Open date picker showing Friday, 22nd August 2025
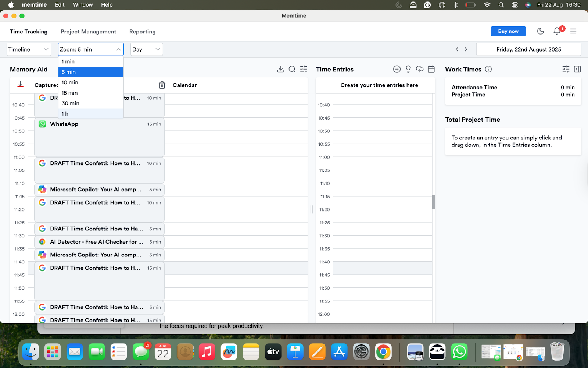Viewport: 588px width, 368px height. coord(528,49)
